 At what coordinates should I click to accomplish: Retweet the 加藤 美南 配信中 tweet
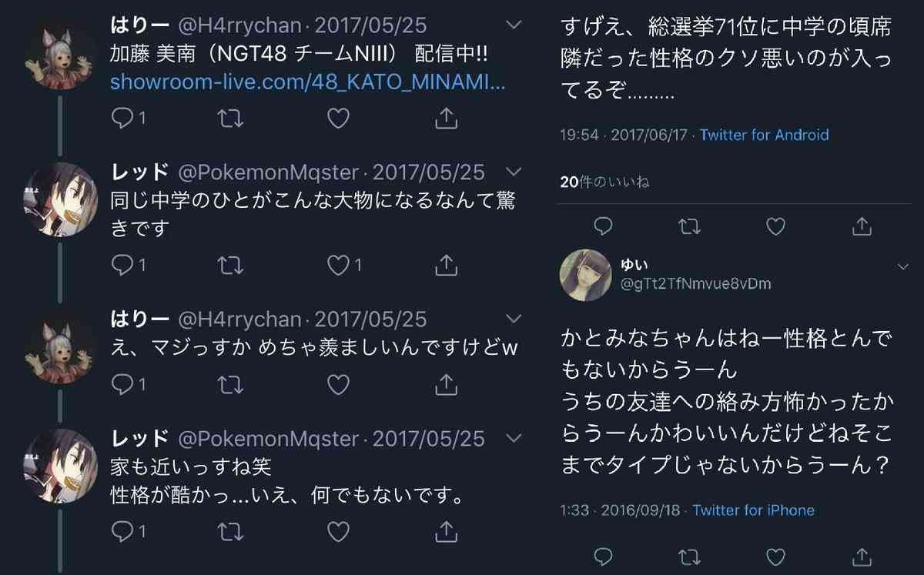[230, 118]
